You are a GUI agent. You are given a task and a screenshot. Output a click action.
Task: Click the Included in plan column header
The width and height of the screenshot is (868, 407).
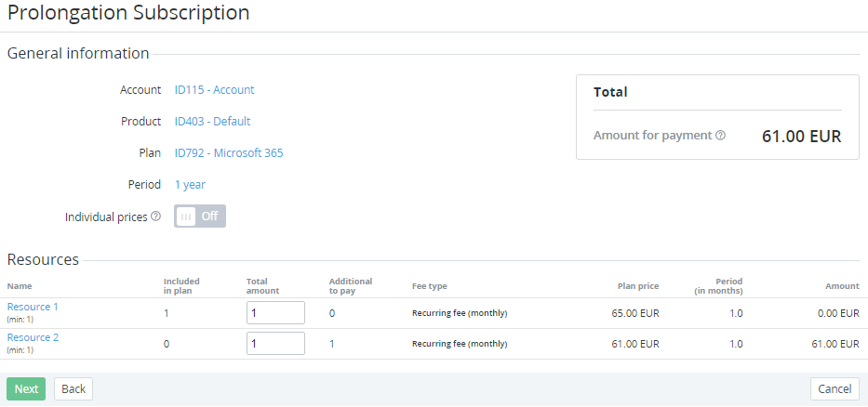point(181,286)
